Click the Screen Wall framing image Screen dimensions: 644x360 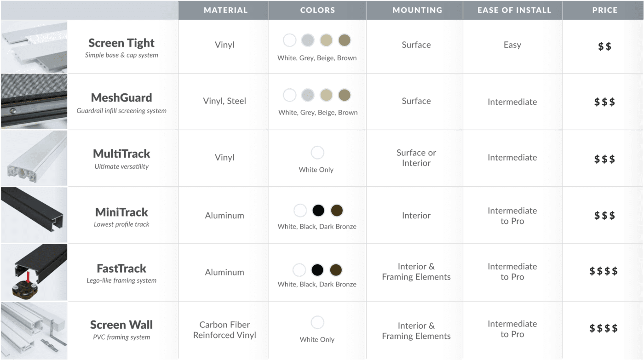point(34,330)
